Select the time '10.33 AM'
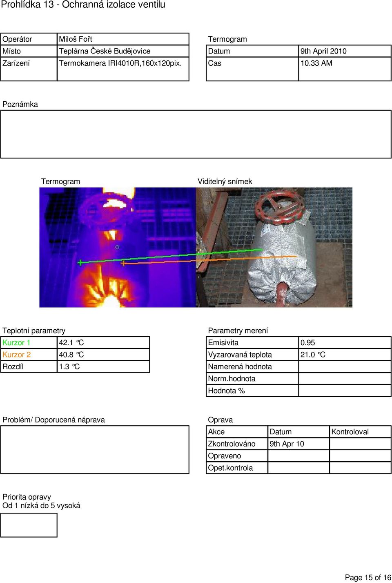 pyautogui.click(x=316, y=63)
